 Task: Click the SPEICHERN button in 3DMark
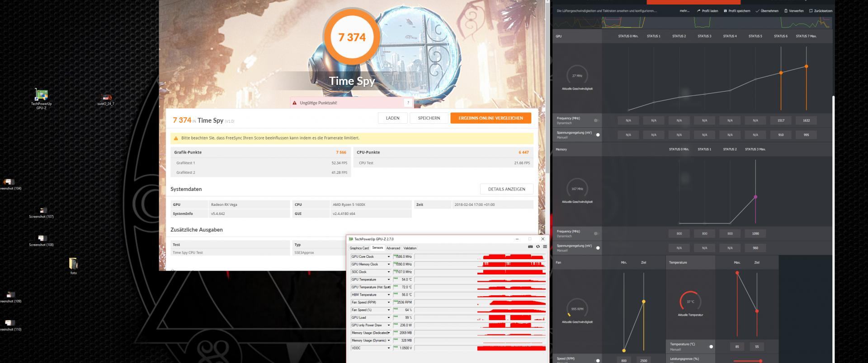tap(429, 118)
